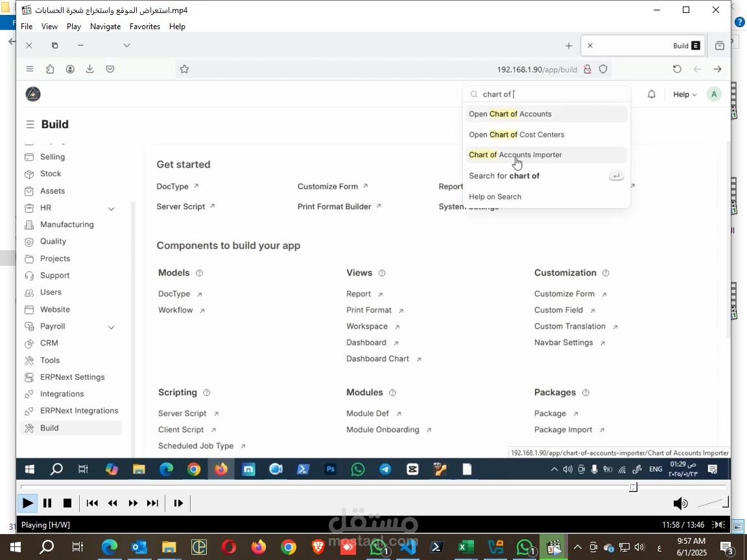Jump to previous track button

[x=93, y=503]
